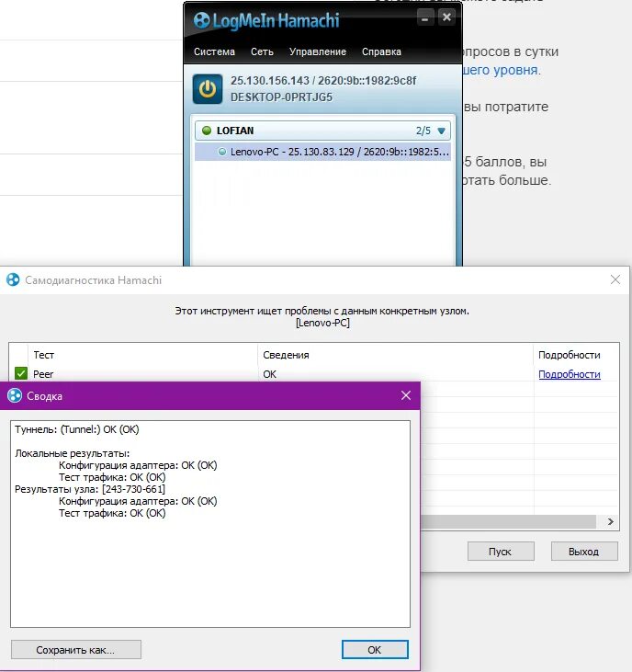Click the 2/5 member count in LOFIAN
The height and width of the screenshot is (672, 632).
423,131
